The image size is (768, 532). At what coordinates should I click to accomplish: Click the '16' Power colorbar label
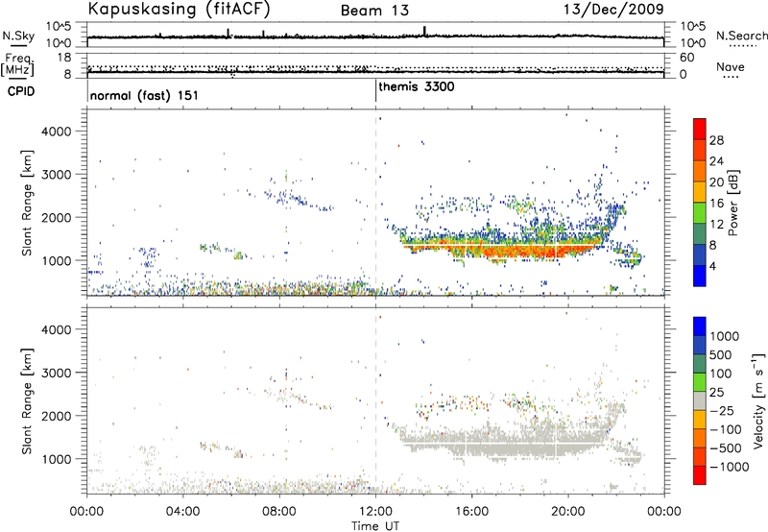pyautogui.click(x=716, y=204)
